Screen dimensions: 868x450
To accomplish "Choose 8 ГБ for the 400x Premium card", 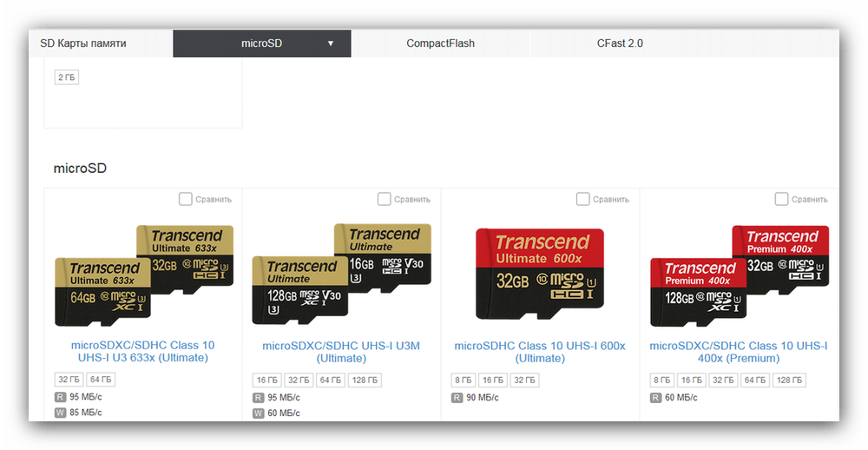I will [662, 381].
